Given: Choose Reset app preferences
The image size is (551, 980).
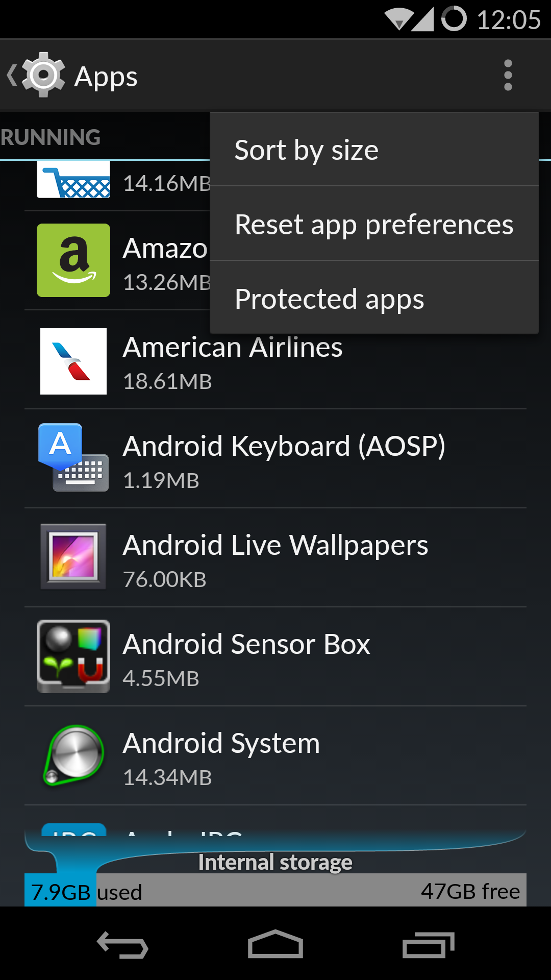Looking at the screenshot, I should coord(374,225).
